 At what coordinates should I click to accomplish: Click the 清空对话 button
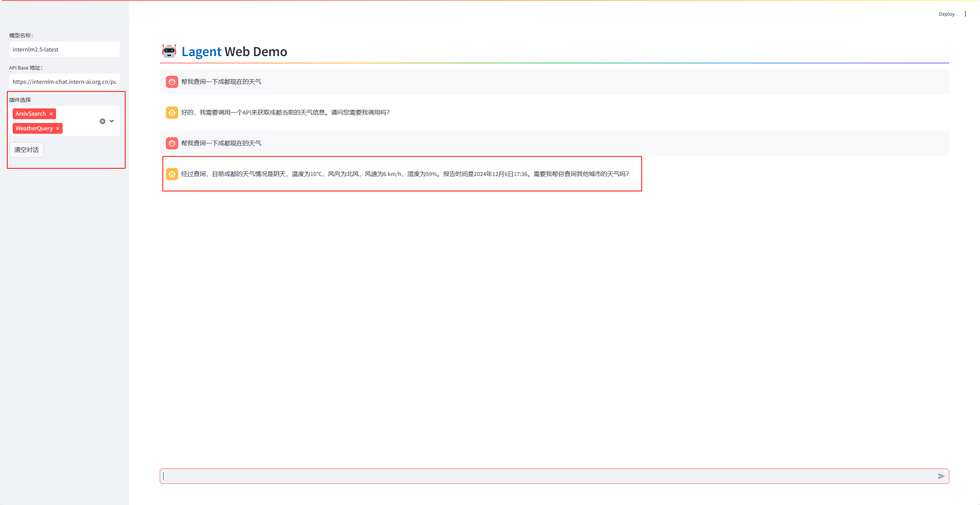point(26,150)
